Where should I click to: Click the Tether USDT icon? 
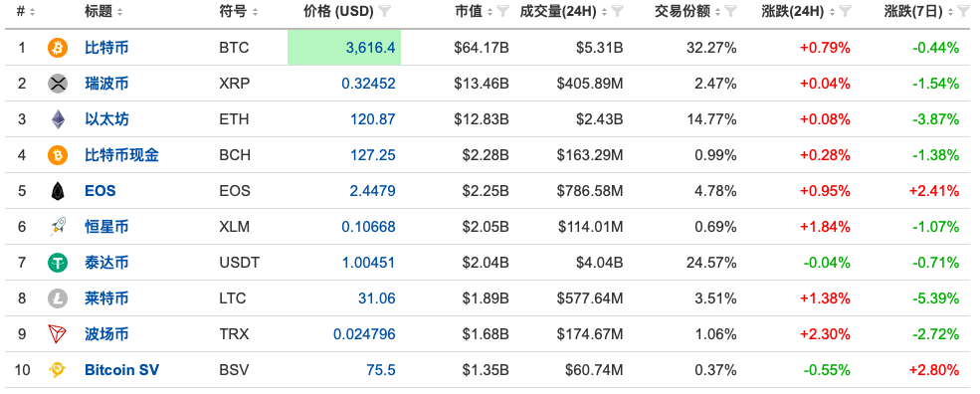click(58, 263)
